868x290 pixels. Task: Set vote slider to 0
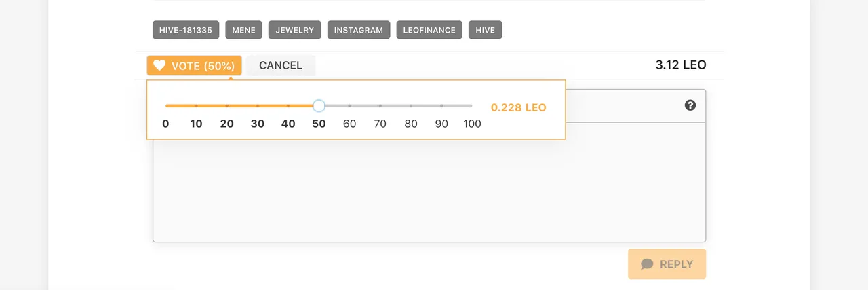tap(165, 106)
